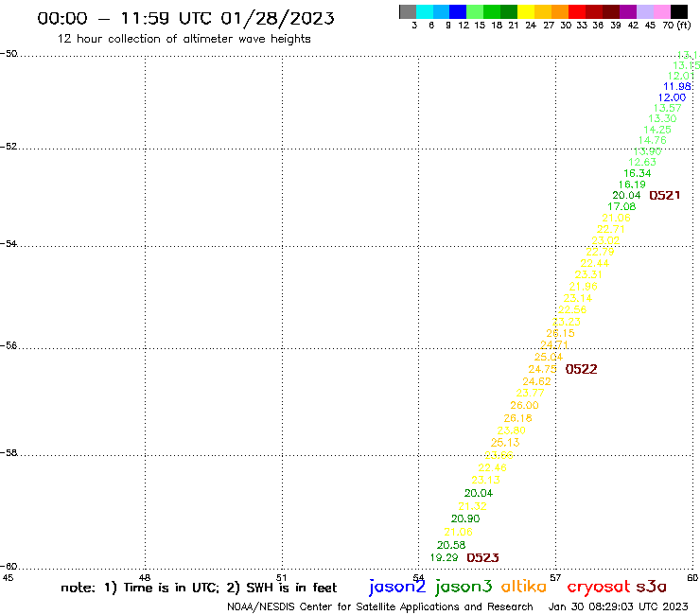This screenshot has height=615, width=700.
Task: Click the jason3 satellite label
Action: [x=464, y=588]
